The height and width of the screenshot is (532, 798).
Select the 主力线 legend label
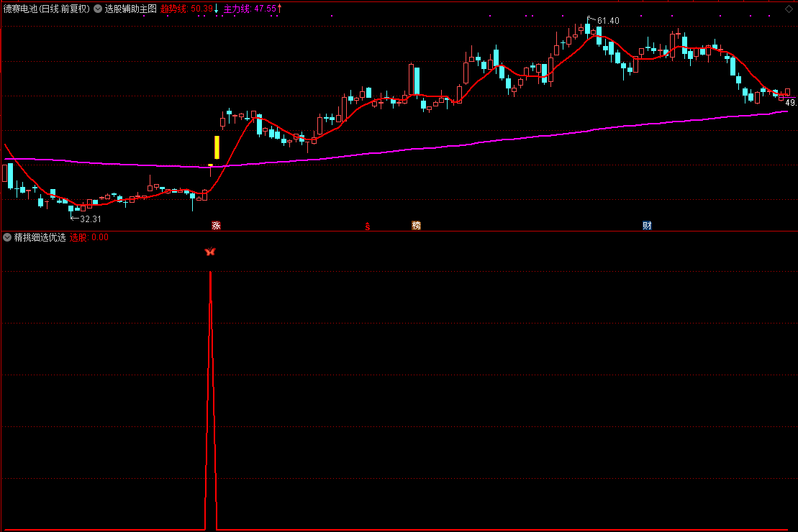237,9
